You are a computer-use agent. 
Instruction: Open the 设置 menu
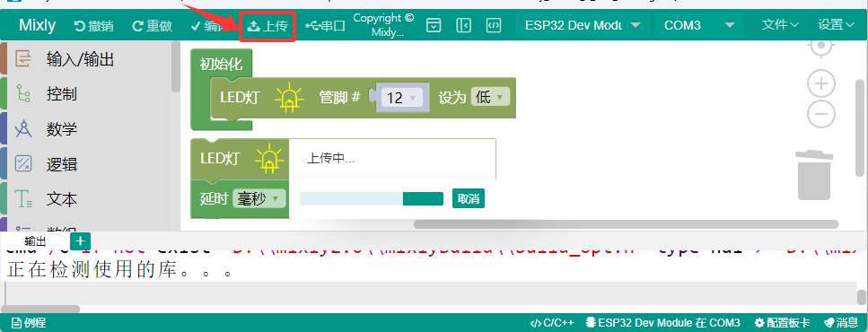pos(837,25)
